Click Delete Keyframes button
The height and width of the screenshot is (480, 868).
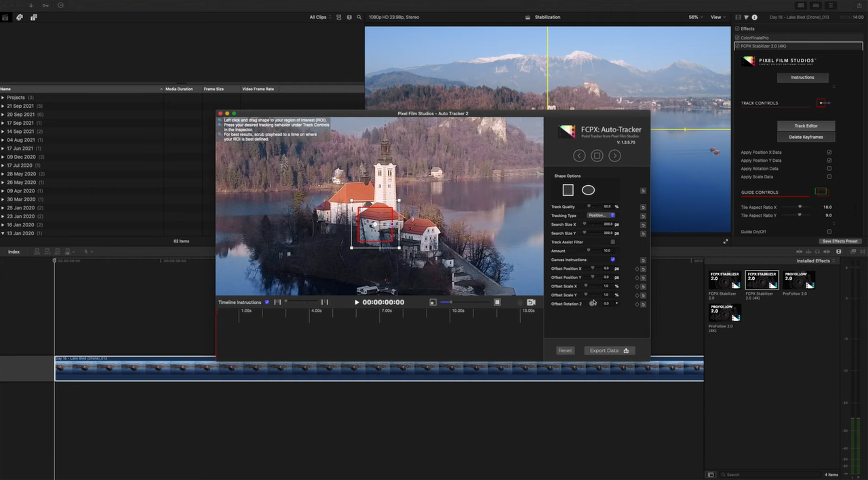tap(806, 137)
